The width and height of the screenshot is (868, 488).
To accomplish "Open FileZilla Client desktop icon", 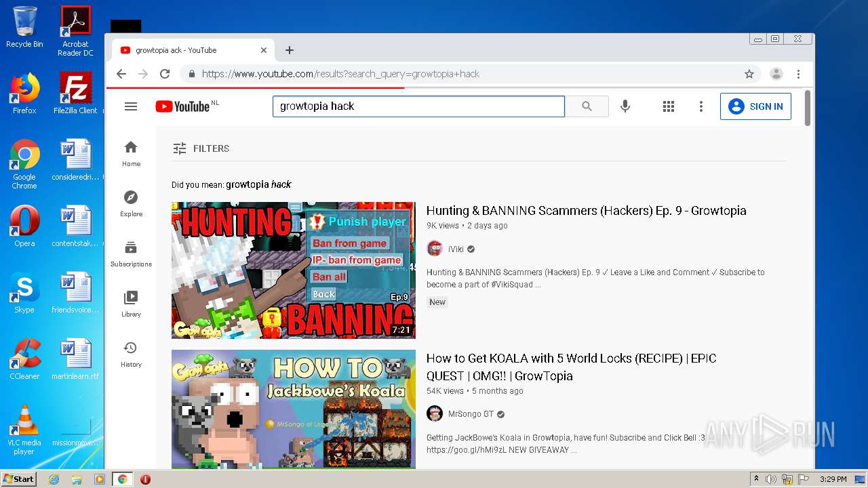I will point(75,94).
